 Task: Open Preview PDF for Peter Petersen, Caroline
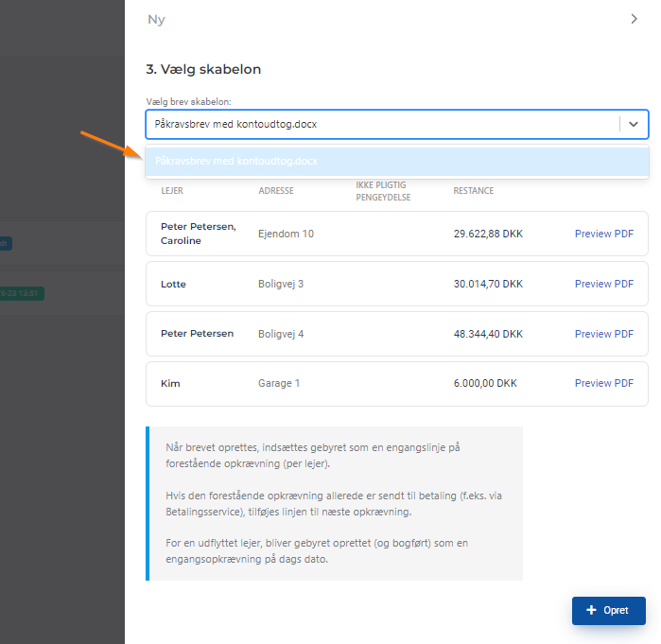pos(603,234)
